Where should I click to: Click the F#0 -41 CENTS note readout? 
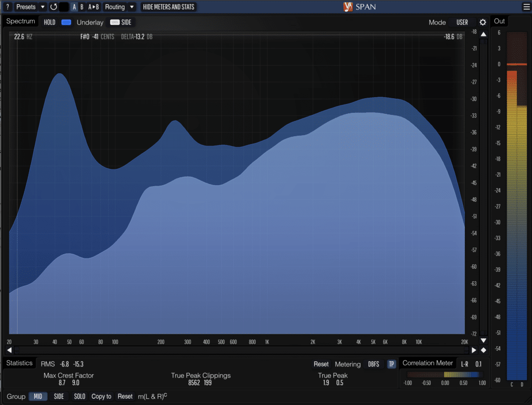pyautogui.click(x=97, y=37)
